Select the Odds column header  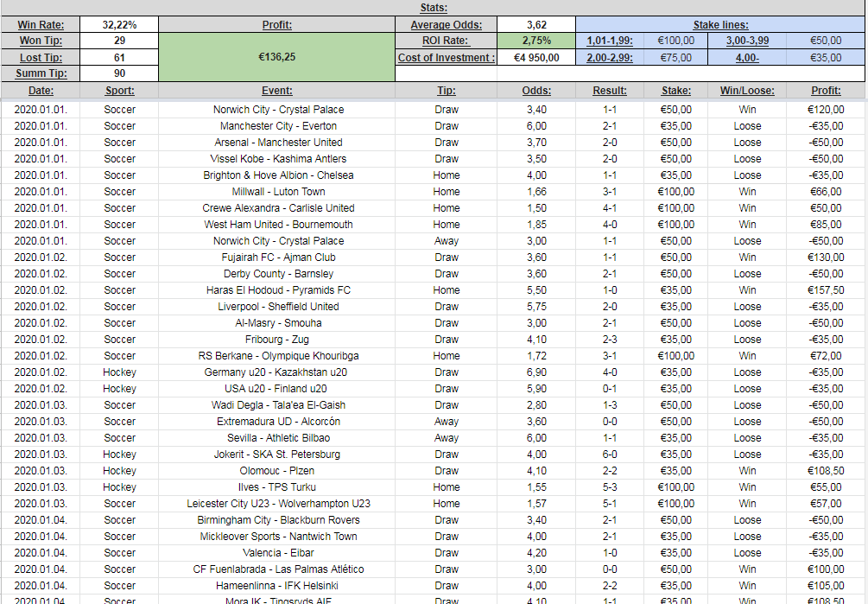click(536, 91)
